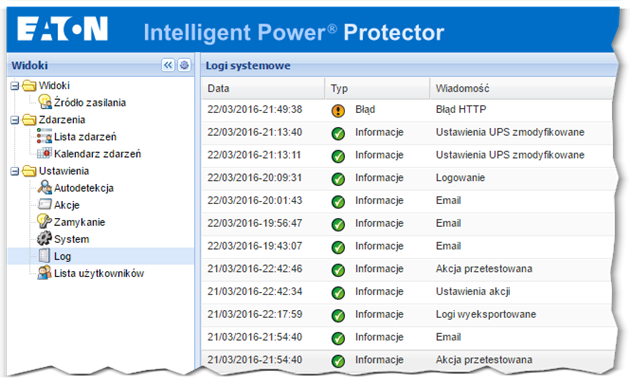Click the Lista zdarzeń list icon
Image resolution: width=630 pixels, height=386 pixels.
(x=45, y=136)
